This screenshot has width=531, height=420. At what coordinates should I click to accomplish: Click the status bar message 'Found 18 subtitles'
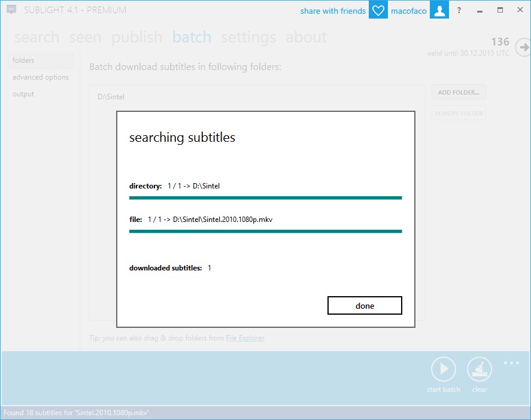pos(76,413)
